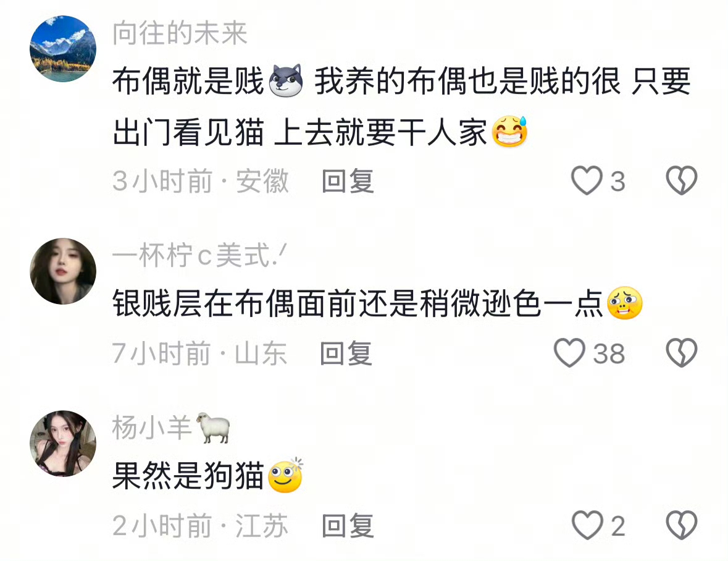Open username 杨小羊 profile
Screen dimensions: 728x561
pyautogui.click(x=152, y=428)
